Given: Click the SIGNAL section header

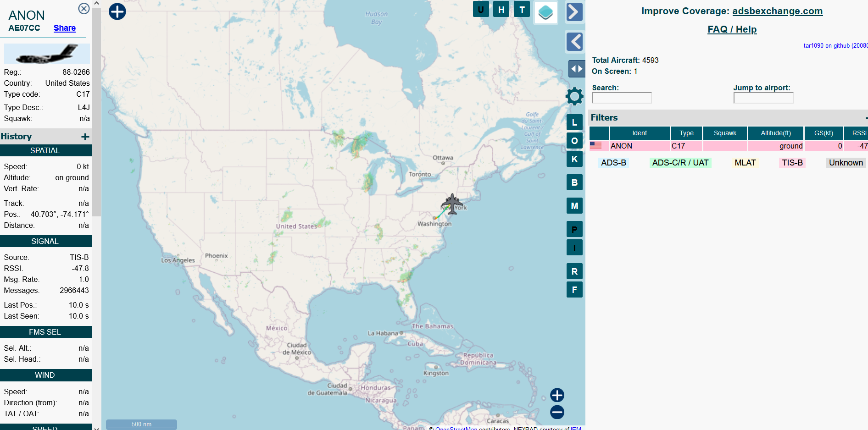Looking at the screenshot, I should 46,241.
